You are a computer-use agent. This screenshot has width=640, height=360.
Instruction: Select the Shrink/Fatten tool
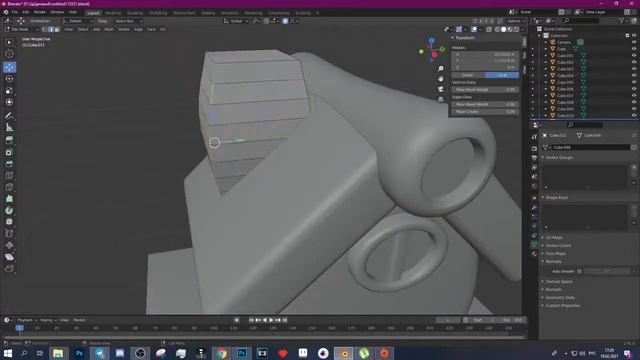tap(9, 245)
